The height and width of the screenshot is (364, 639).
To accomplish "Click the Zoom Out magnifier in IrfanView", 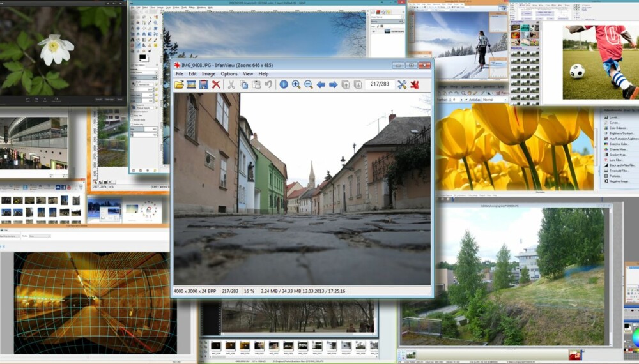I will tap(309, 85).
